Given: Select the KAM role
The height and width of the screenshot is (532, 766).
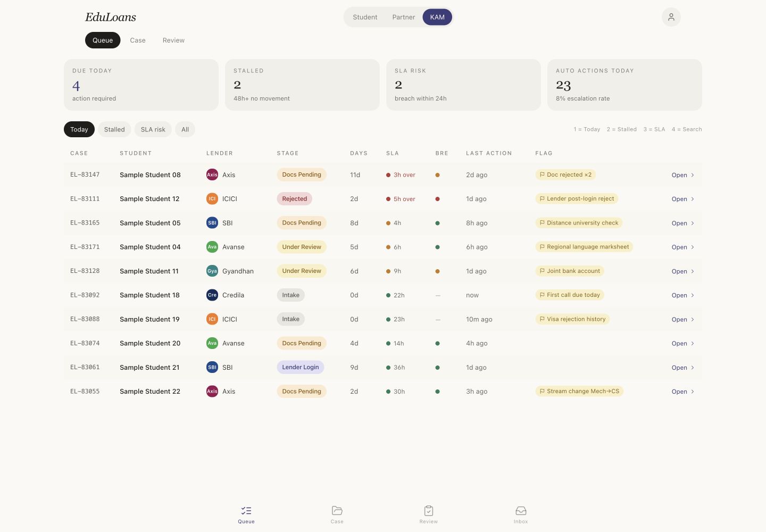Looking at the screenshot, I should (x=437, y=17).
